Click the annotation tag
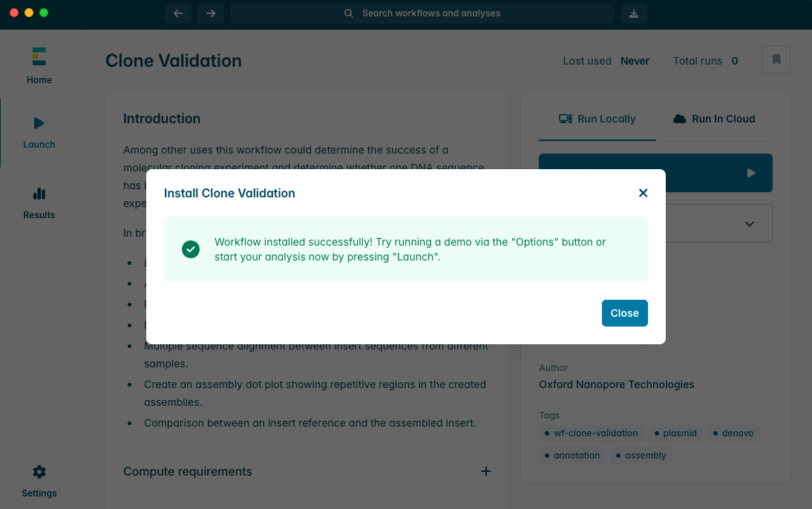Image resolution: width=812 pixels, height=509 pixels. point(572,455)
